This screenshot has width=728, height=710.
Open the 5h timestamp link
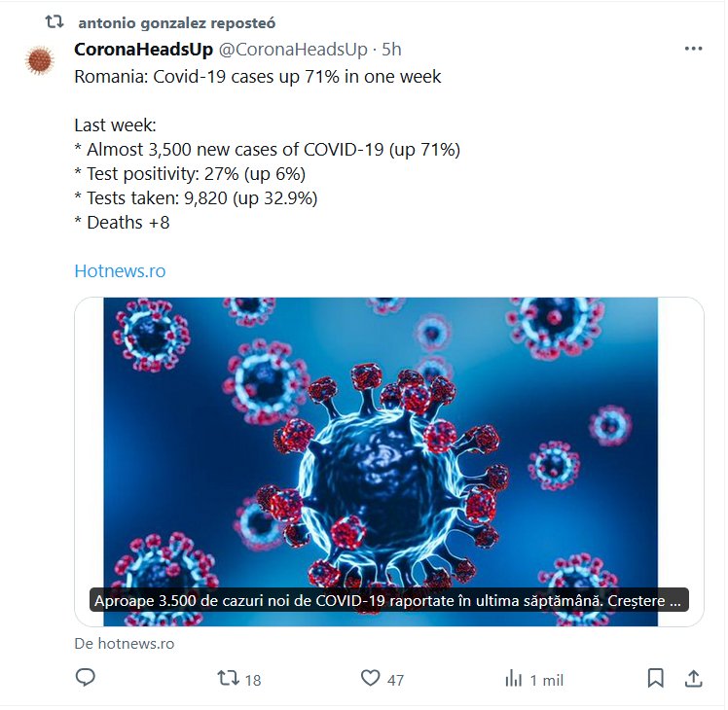click(x=392, y=50)
